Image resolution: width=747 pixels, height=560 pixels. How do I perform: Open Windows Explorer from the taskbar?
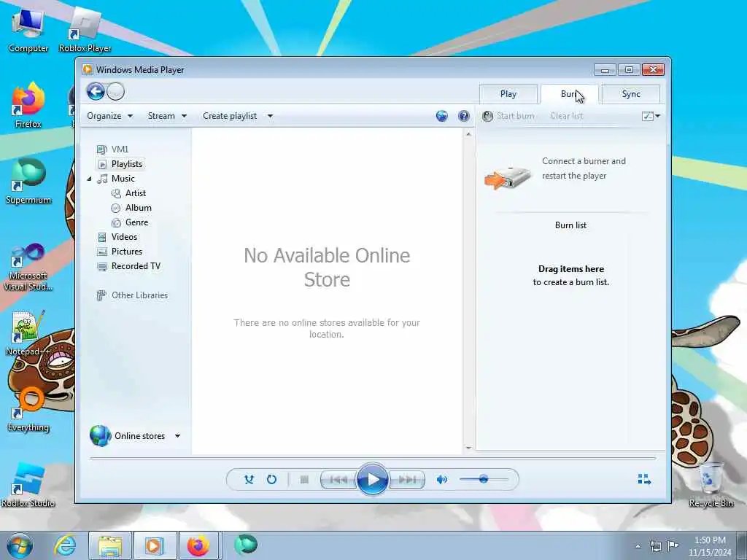coord(110,545)
